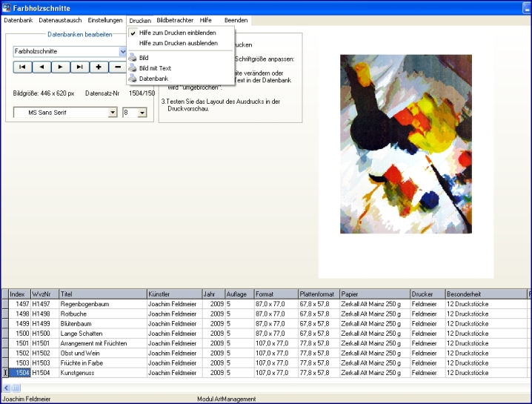Click the first record navigation button
532x404 pixels.
click(x=22, y=67)
